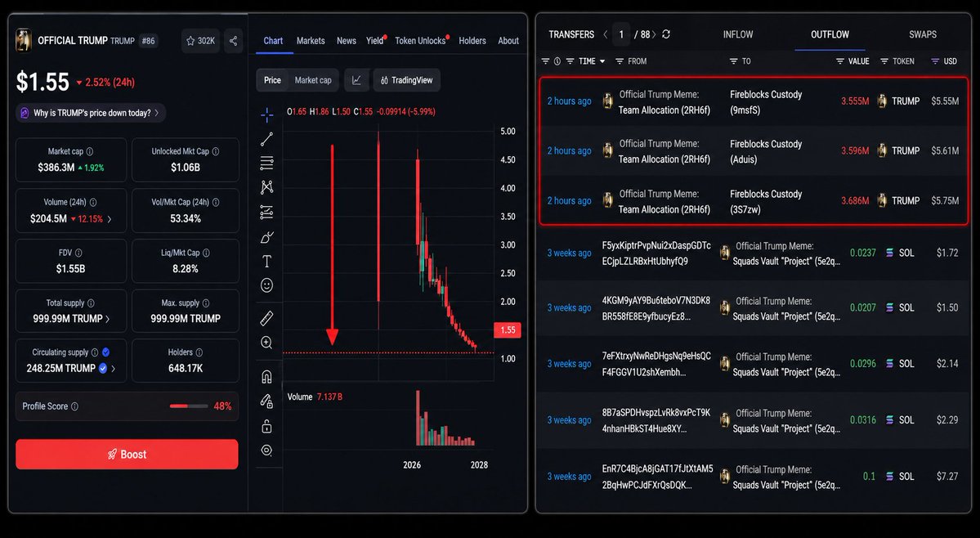Expand Total supply details chevron
This screenshot has height=538, width=980.
pyautogui.click(x=108, y=319)
